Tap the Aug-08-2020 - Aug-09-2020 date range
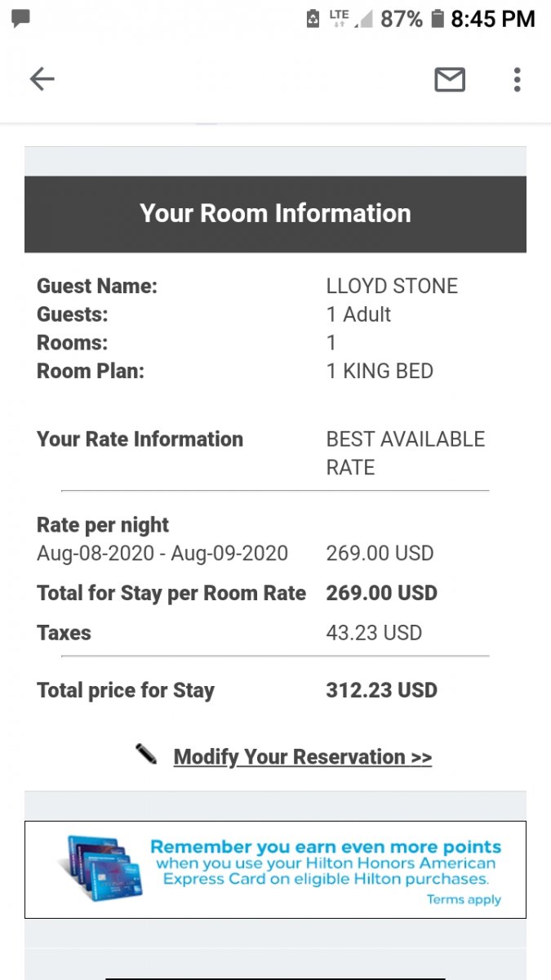551x980 pixels. [162, 553]
